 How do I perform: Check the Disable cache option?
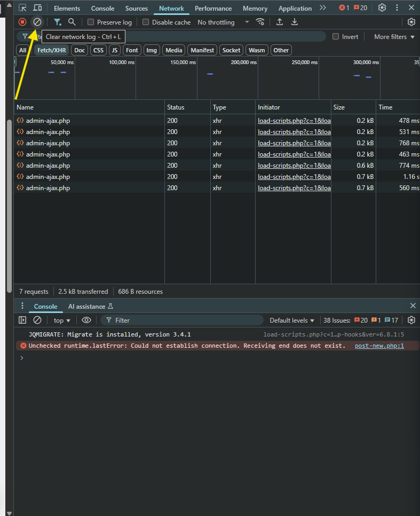pos(145,22)
